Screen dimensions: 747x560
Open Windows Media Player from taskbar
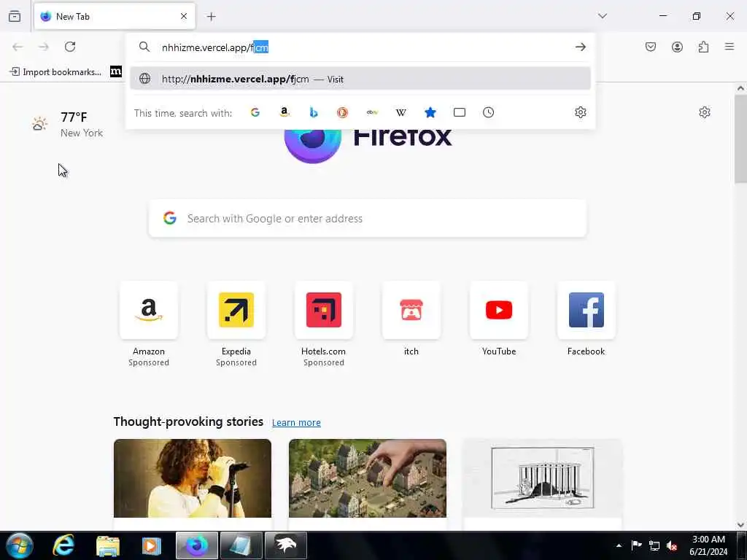(152, 545)
